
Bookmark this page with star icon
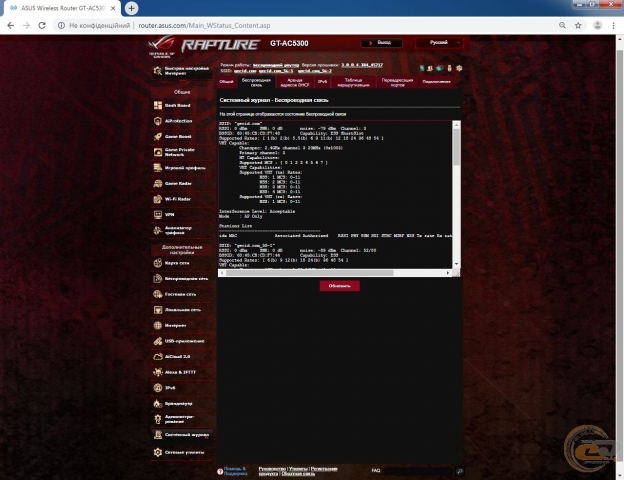tap(578, 25)
